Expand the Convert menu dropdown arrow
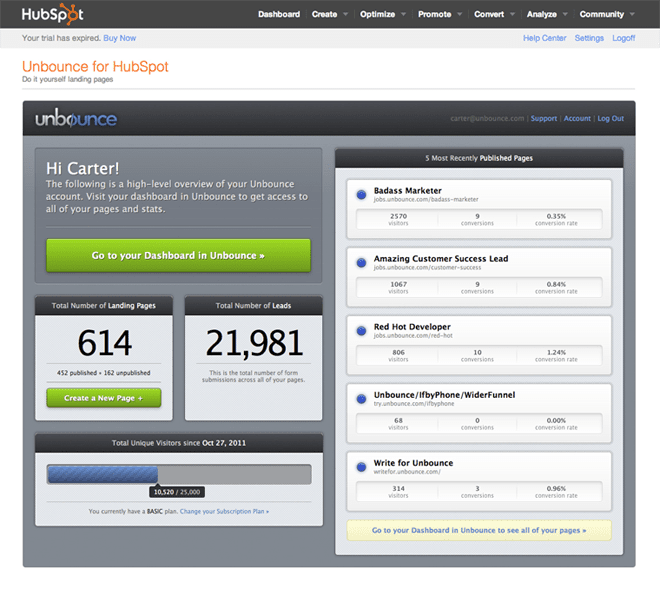 click(x=512, y=14)
